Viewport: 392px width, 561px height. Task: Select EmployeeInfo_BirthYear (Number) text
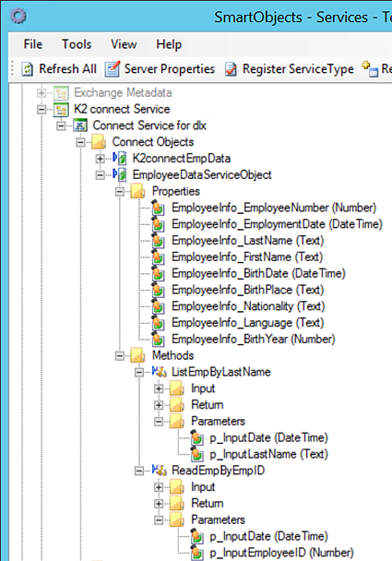[x=254, y=340]
